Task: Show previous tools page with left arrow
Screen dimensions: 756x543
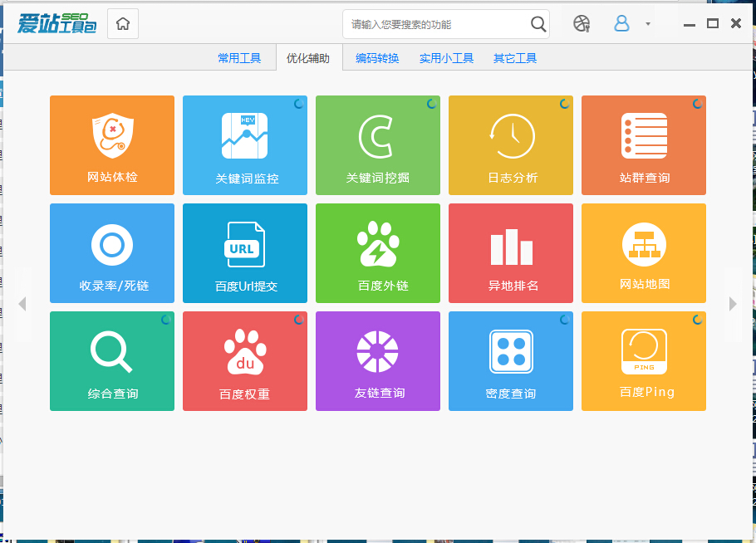Action: coord(22,303)
